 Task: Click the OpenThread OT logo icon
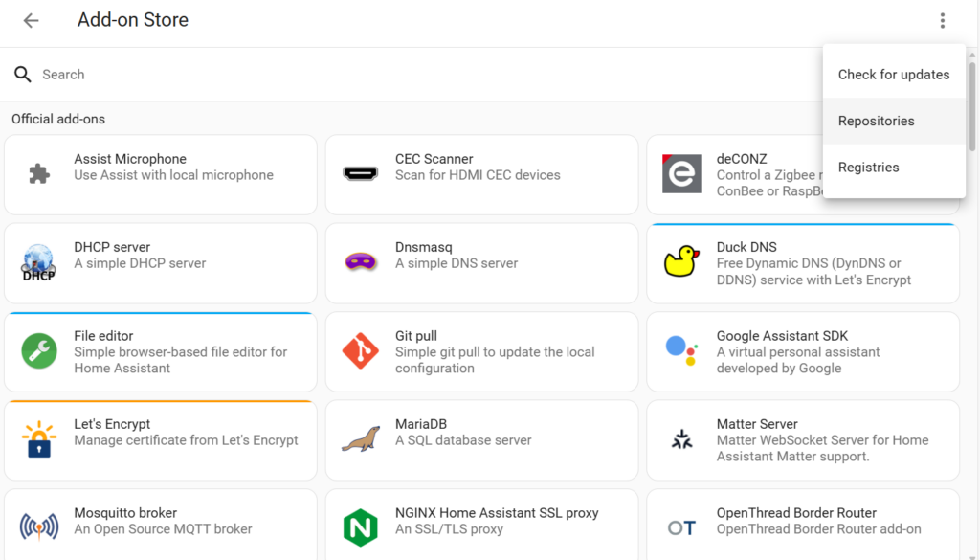tap(681, 528)
